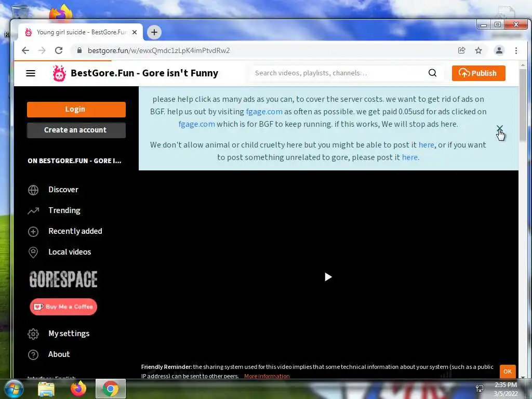Click the center play triangle

coord(328,277)
